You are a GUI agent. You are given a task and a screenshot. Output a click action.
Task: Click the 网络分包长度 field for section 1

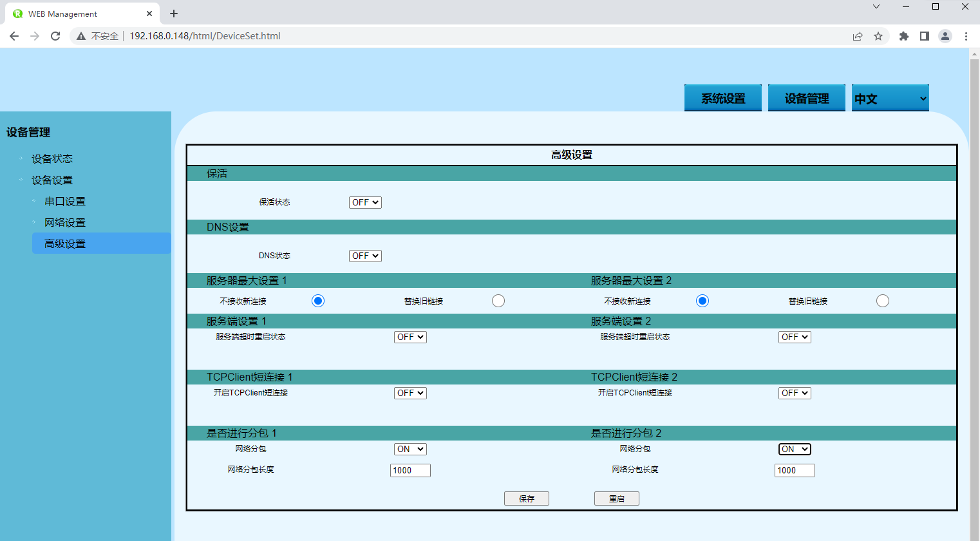click(x=410, y=470)
